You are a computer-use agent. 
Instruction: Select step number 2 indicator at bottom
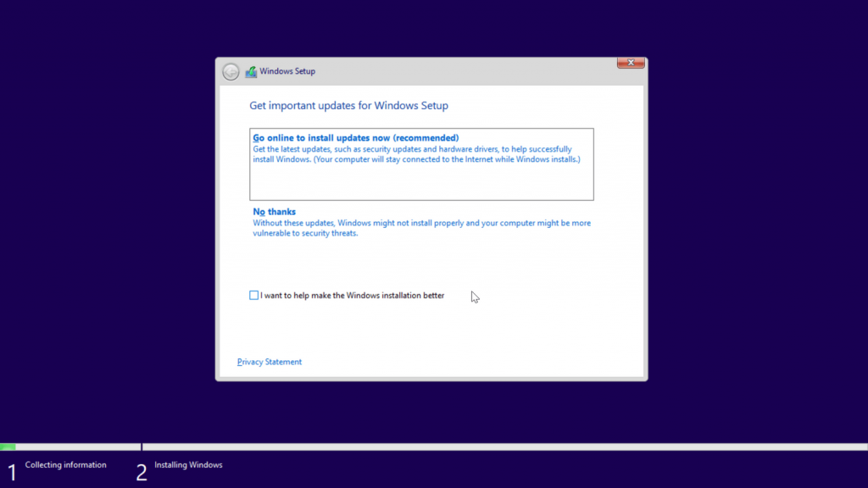(142, 471)
